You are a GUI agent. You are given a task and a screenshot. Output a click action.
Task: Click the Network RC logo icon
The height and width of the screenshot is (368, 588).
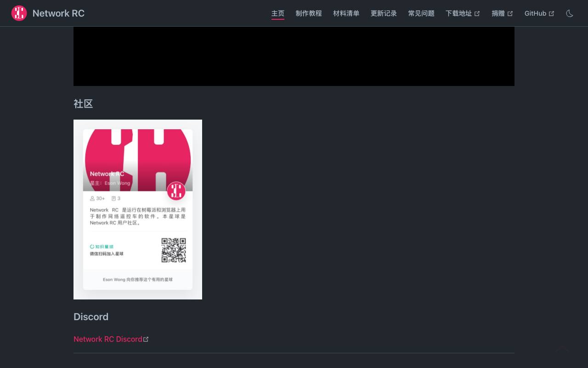coord(19,13)
